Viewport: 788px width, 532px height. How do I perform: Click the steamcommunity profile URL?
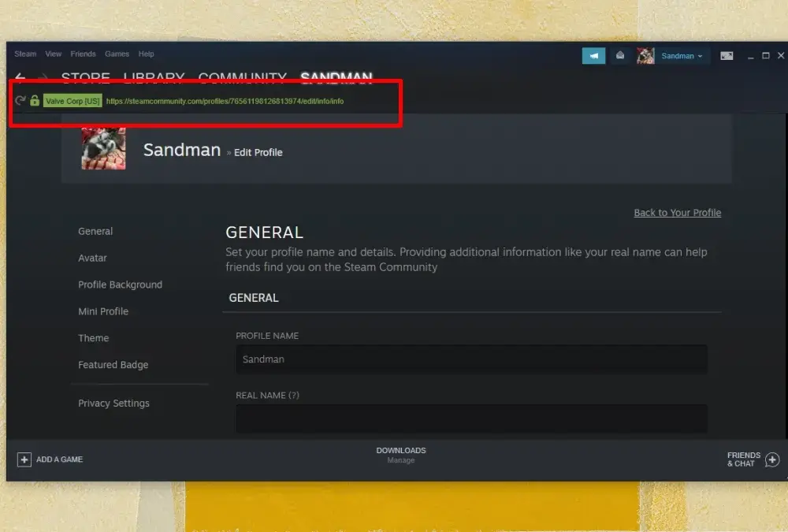225,101
